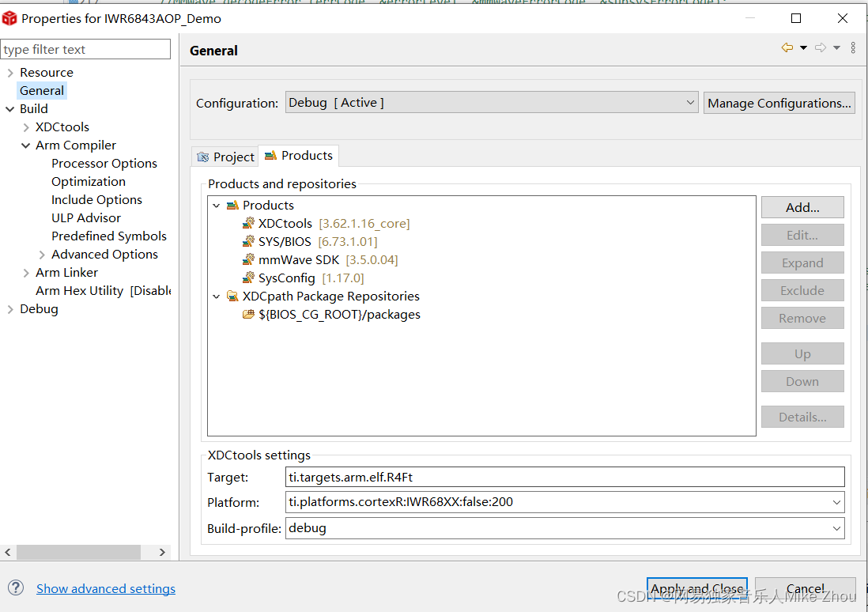
Task: Click the Properties dialog title bar icon
Action: 9,17
